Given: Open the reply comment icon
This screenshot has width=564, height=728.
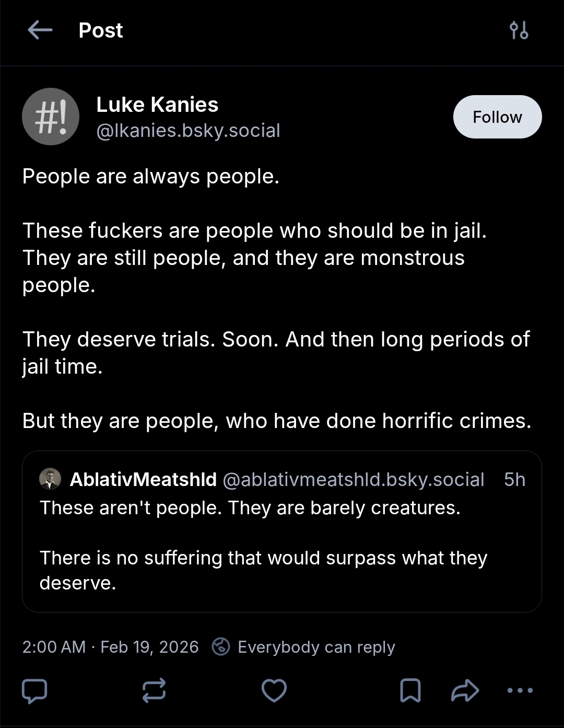Looking at the screenshot, I should point(34,690).
